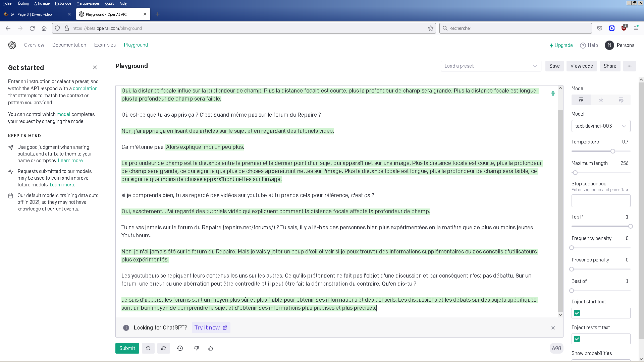This screenshot has width=644, height=362.
Task: Select the Insert mode icon
Action: 601,100
